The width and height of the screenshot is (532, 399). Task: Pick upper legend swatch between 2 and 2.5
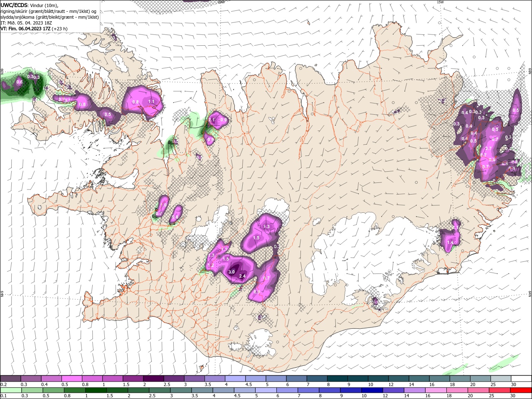point(153,379)
